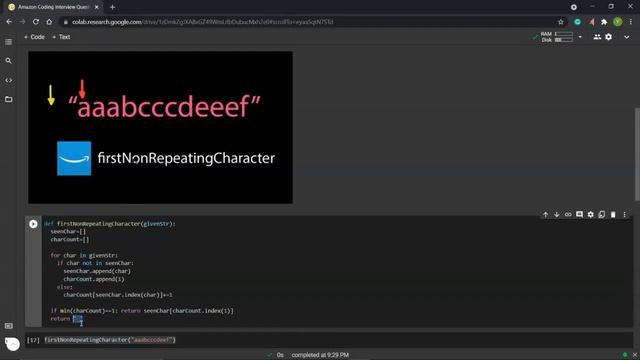Click the + Code button
The height and width of the screenshot is (360, 640).
(34, 37)
